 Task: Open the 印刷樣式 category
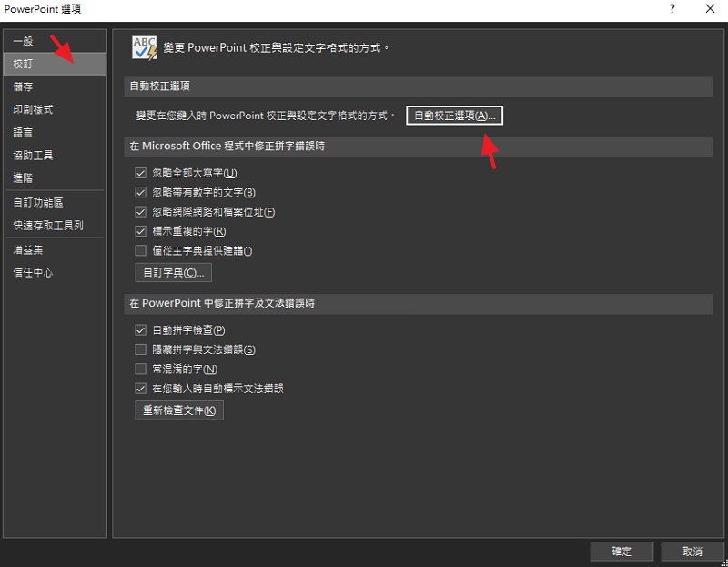pyautogui.click(x=55, y=109)
